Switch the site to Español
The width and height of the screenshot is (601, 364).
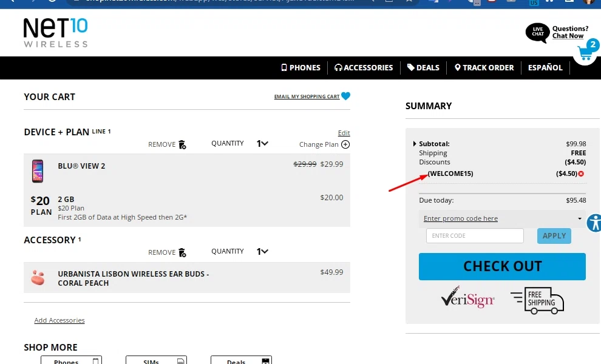point(545,68)
